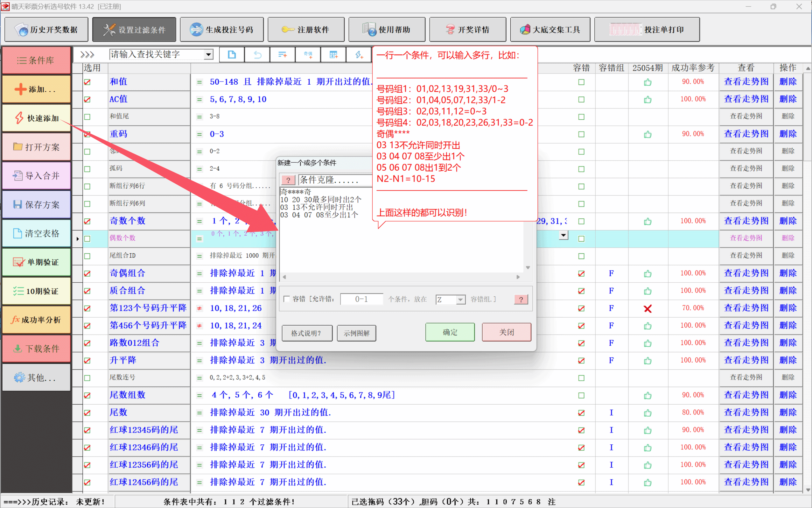The width and height of the screenshot is (812, 508).
Task: Click horizontal scrollbar right arrow in dialog
Action: [x=518, y=277]
